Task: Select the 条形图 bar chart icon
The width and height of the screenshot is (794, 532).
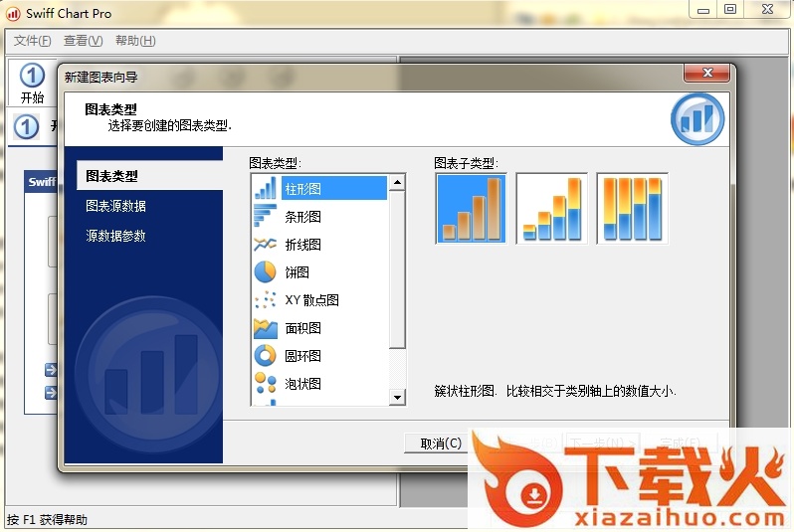Action: tap(266, 217)
